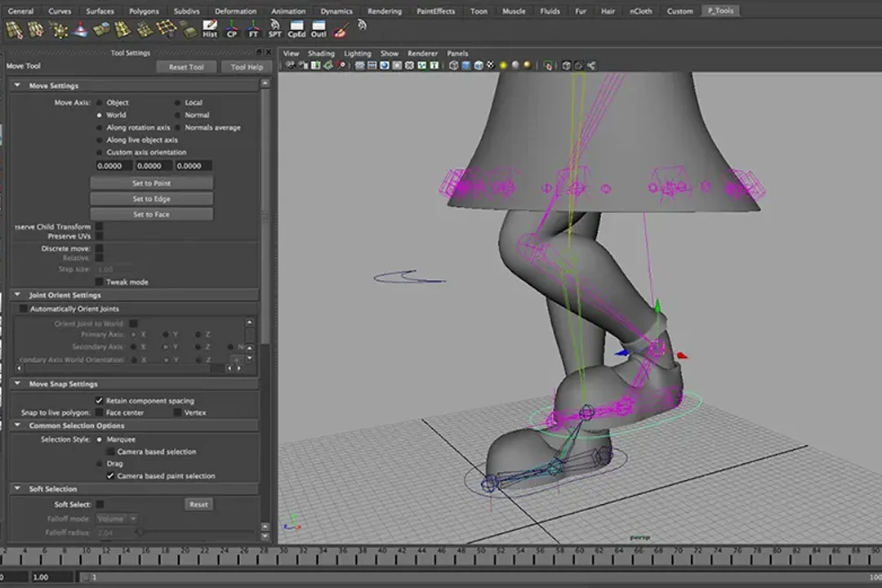Click the Set to Edge button
This screenshot has width=882, height=588.
click(151, 198)
